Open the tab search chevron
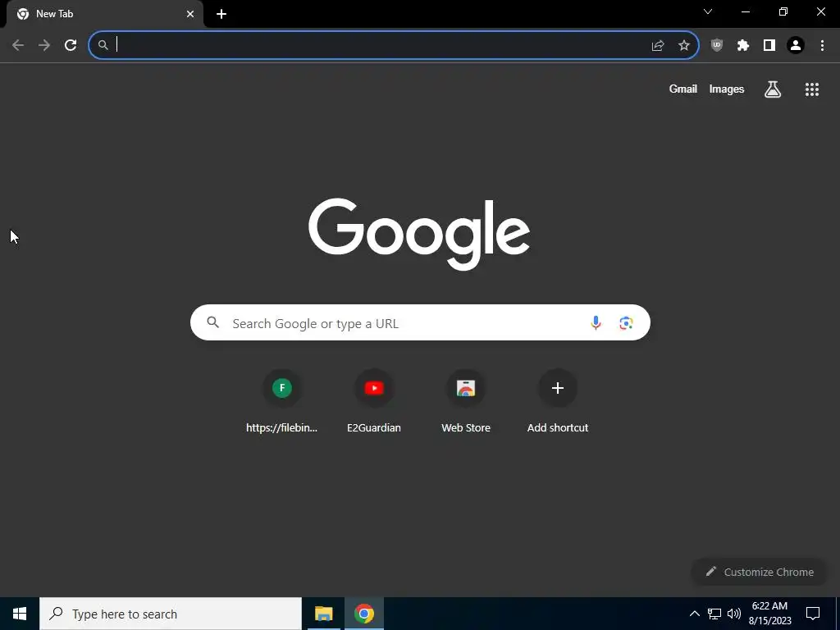This screenshot has height=630, width=840. tap(708, 11)
